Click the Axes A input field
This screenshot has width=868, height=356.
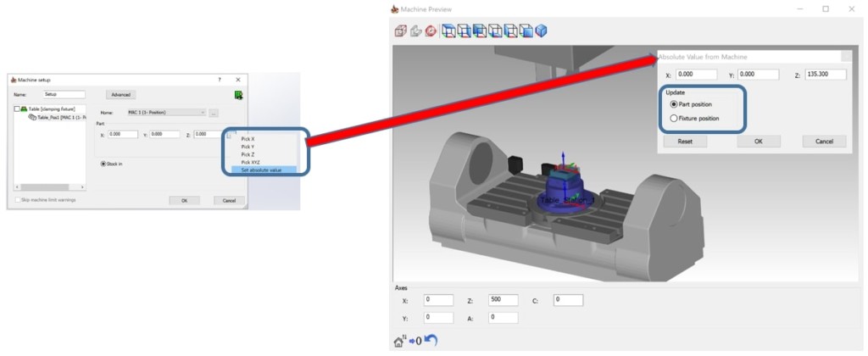[504, 318]
